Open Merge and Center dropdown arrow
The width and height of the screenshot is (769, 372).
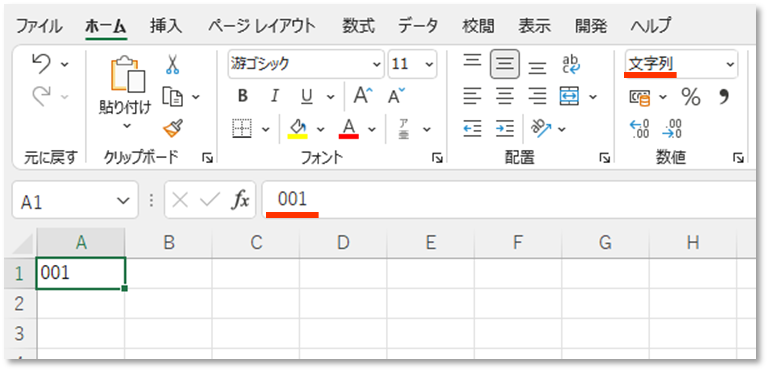pos(593,97)
